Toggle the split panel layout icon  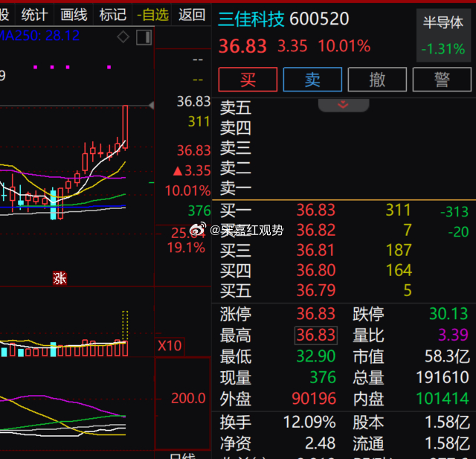point(144,37)
